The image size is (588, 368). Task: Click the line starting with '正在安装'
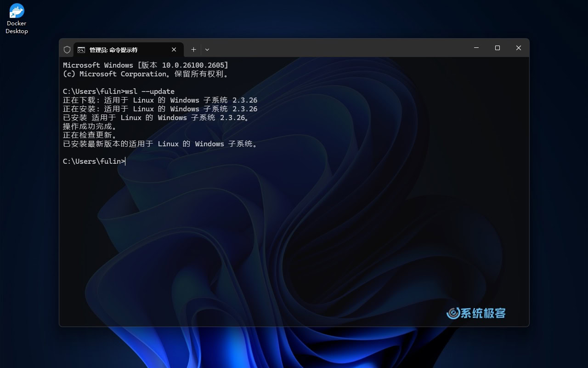160,109
